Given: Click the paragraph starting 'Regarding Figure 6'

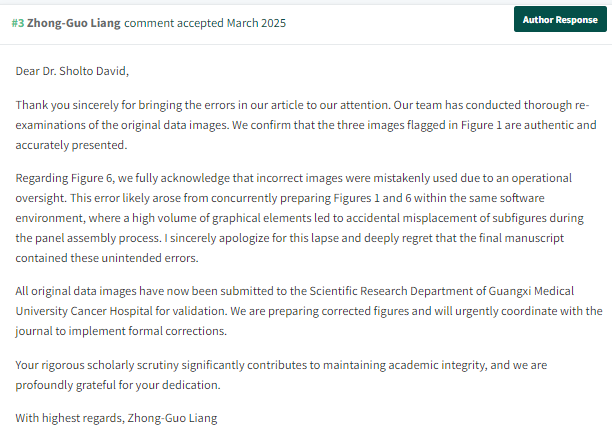Looking at the screenshot, I should 300,218.
